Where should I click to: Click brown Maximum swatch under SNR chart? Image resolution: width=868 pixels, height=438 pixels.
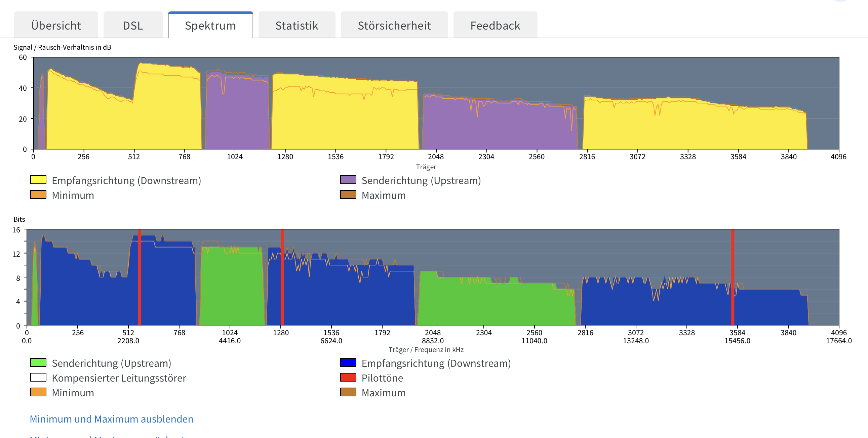pos(348,195)
